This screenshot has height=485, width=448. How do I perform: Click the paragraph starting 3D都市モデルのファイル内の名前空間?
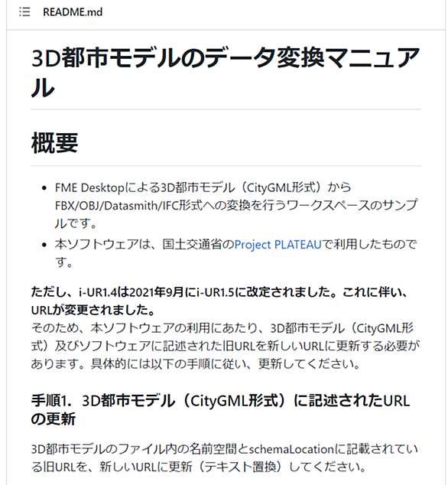pos(225,457)
